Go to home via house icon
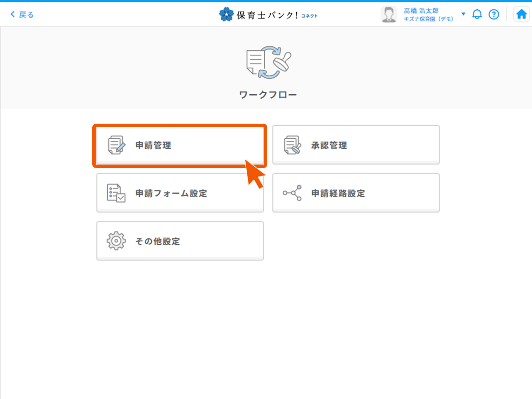Viewport: 532px width, 399px height. tap(521, 14)
